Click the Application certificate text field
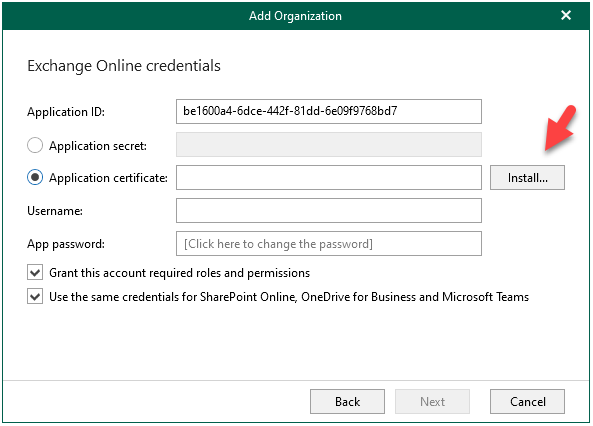Viewport: 593px width, 426px height. click(x=329, y=177)
